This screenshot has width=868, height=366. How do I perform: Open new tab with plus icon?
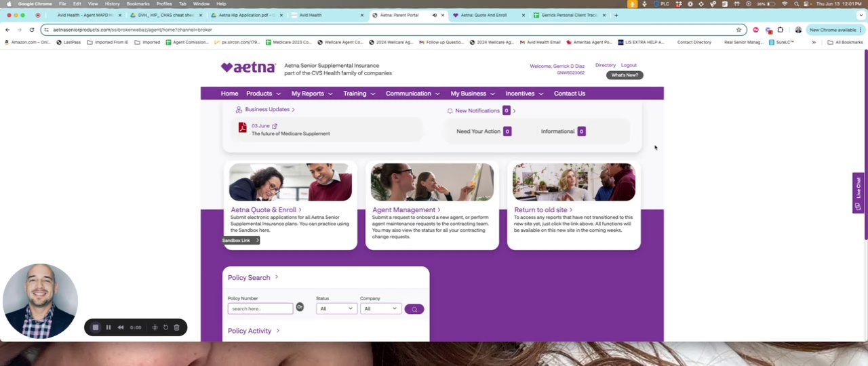pyautogui.click(x=616, y=15)
